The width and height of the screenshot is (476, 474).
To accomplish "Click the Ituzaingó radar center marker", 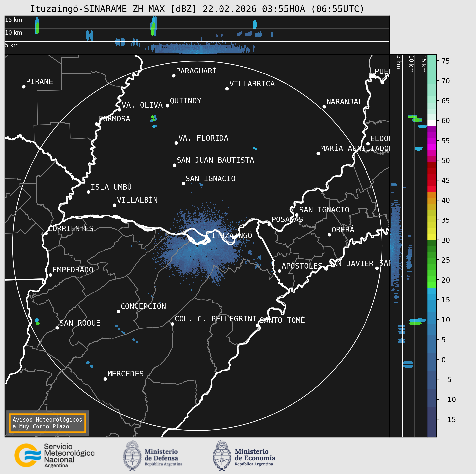I will [x=197, y=246].
